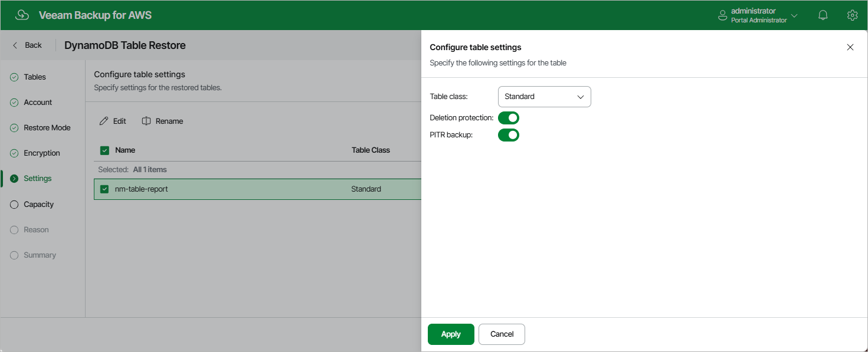Image resolution: width=868 pixels, height=352 pixels.
Task: Open the Table class dropdown
Action: pos(544,97)
